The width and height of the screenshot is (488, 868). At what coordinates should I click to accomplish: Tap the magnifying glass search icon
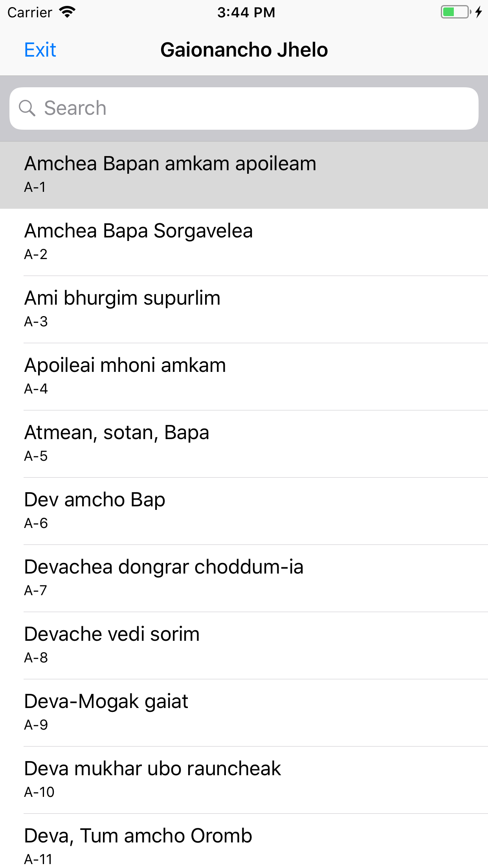pos(27,108)
